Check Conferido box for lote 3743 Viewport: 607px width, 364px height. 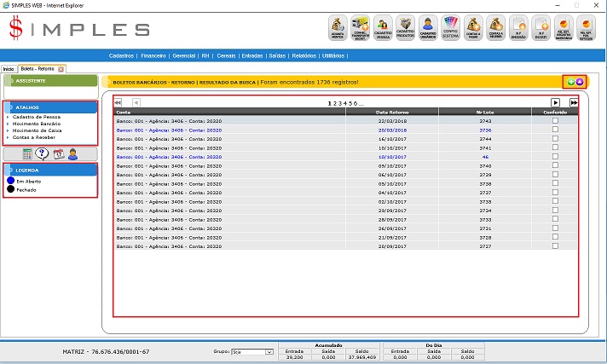click(555, 121)
